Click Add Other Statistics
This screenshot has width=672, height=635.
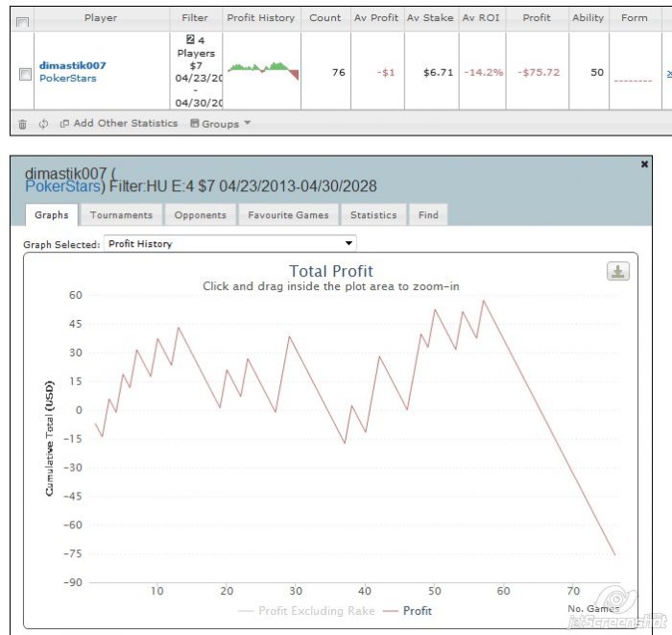(119, 124)
